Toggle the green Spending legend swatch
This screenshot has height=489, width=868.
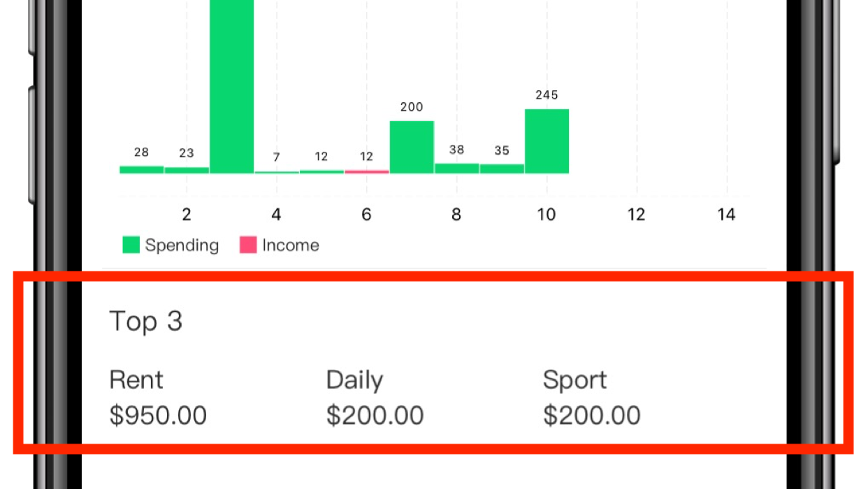click(x=131, y=245)
